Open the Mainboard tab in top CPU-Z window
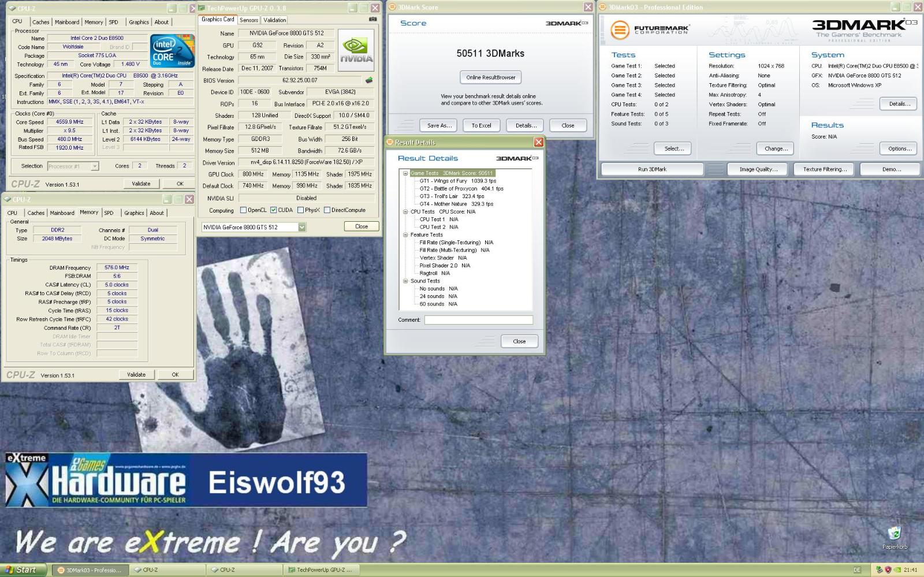The width and height of the screenshot is (924, 577). [67, 22]
